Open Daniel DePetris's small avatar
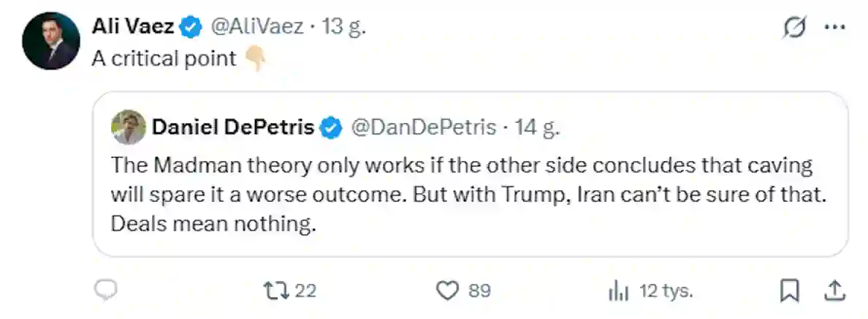The height and width of the screenshot is (319, 868). pos(129,128)
